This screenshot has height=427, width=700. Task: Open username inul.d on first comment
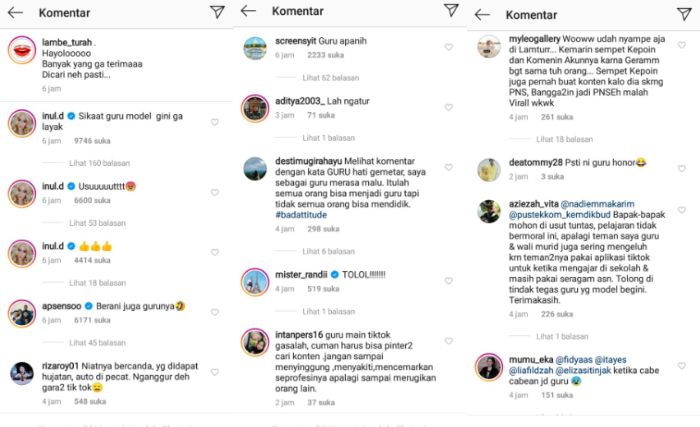[x=55, y=117]
